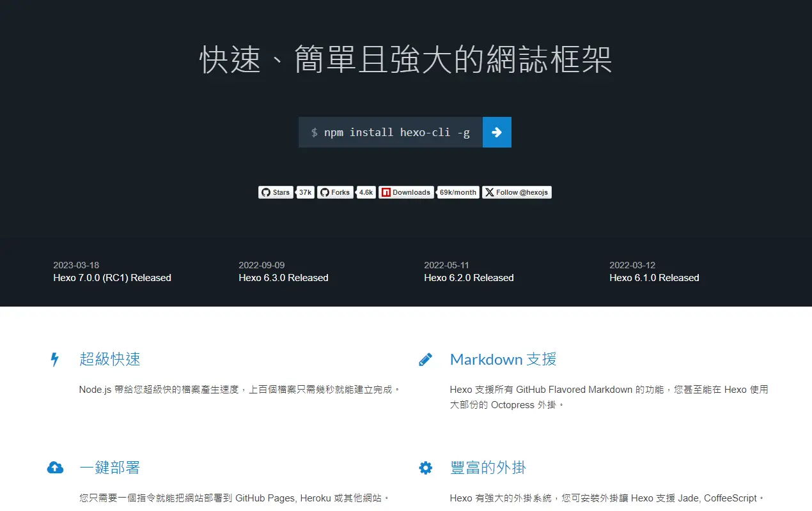Click the GitHub Forks badge

click(x=335, y=192)
